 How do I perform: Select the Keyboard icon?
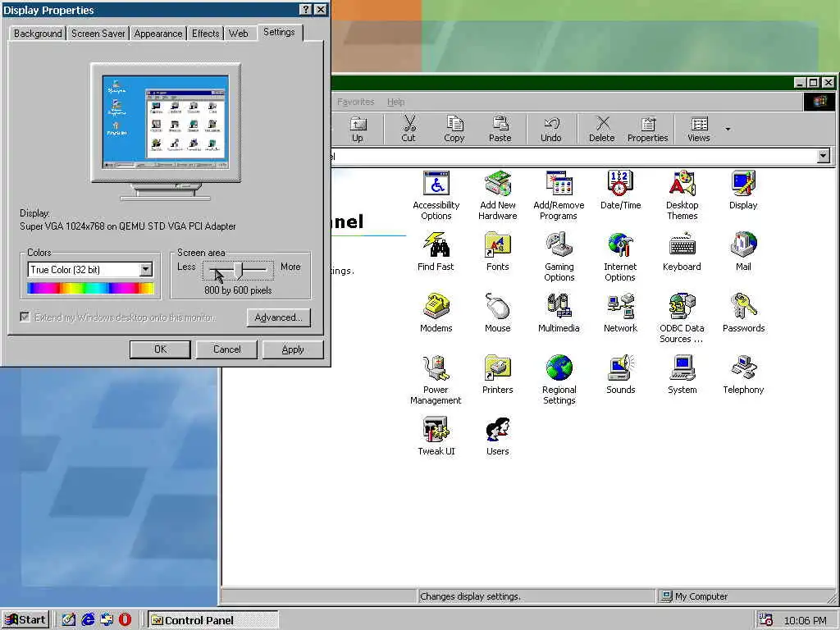pyautogui.click(x=682, y=251)
